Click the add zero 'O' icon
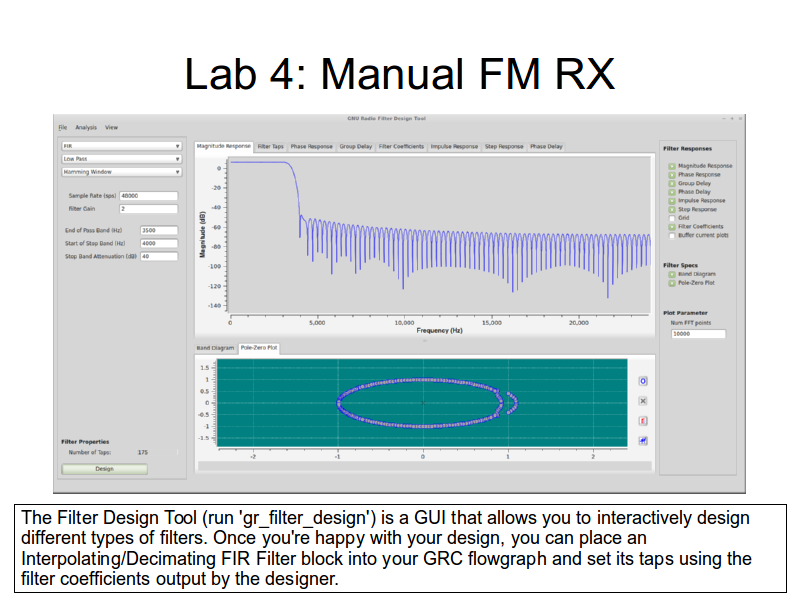Viewport: 800px width, 600px height. 644,381
